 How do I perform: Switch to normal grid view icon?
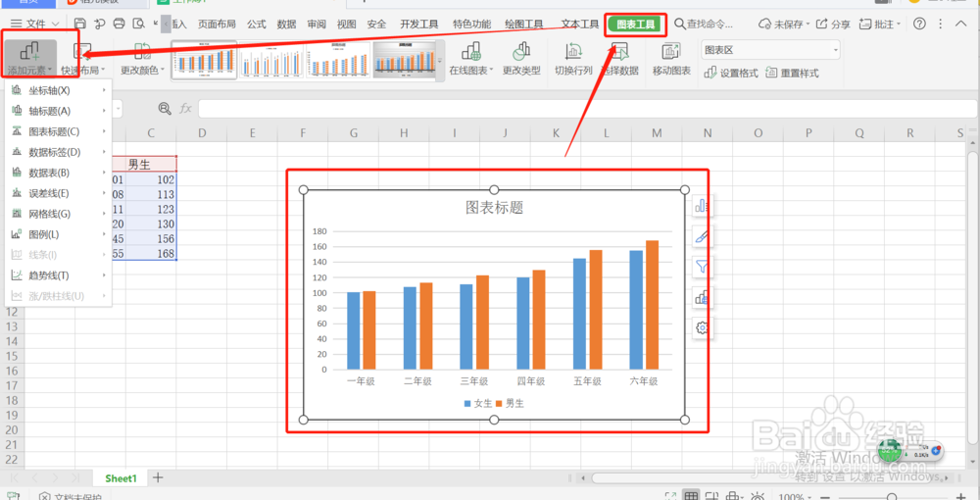tap(690, 497)
